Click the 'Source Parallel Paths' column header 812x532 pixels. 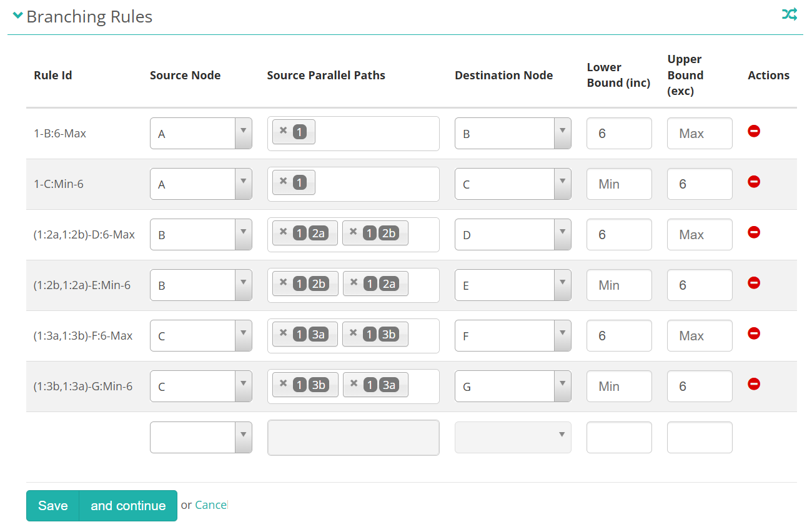[x=326, y=76]
